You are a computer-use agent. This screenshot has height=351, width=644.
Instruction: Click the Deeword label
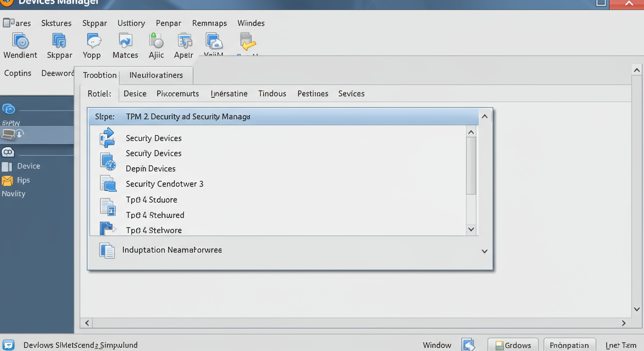click(58, 73)
